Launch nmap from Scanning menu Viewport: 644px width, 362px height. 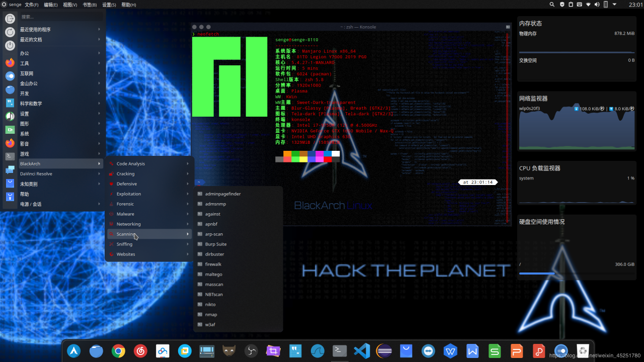[238, 315]
